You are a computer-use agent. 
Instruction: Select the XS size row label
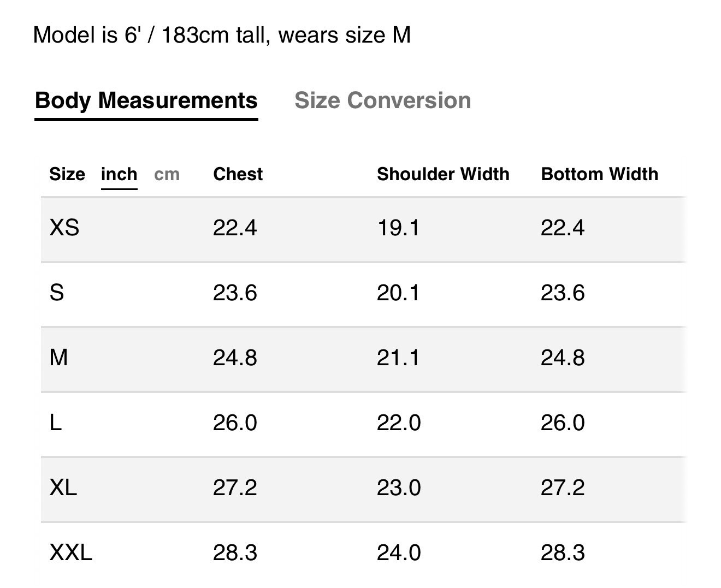[64, 228]
